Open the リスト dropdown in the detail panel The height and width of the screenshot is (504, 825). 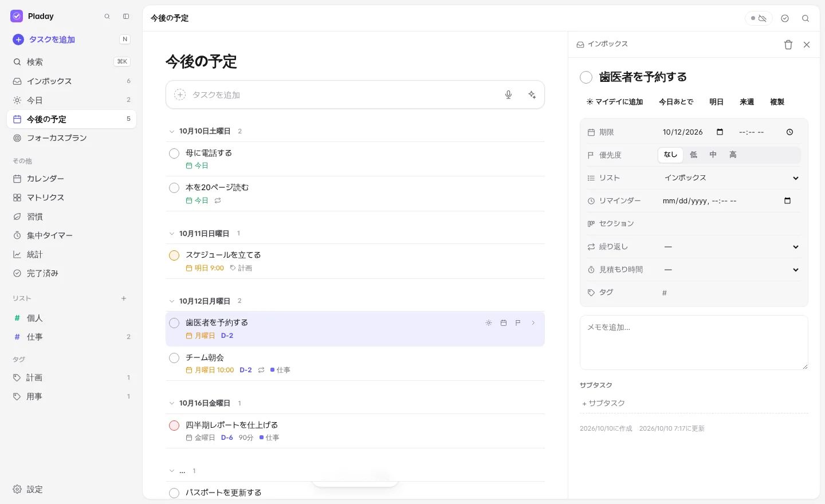click(731, 178)
